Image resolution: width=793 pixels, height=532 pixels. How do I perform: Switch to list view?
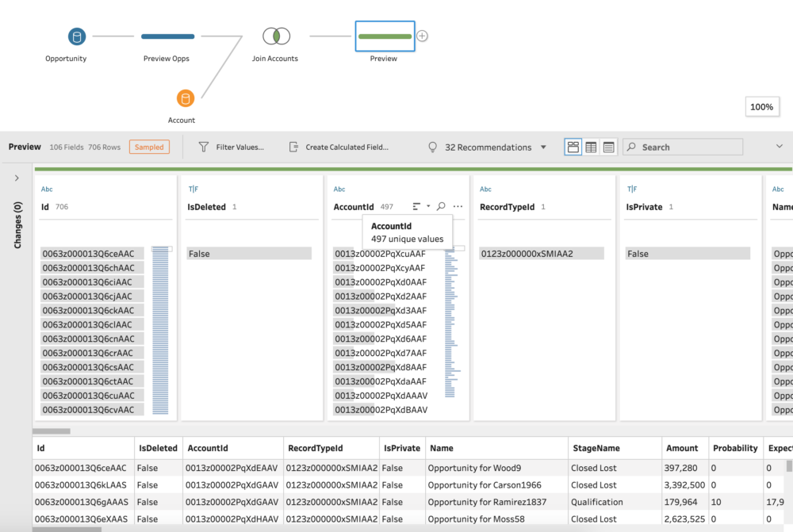coord(608,147)
